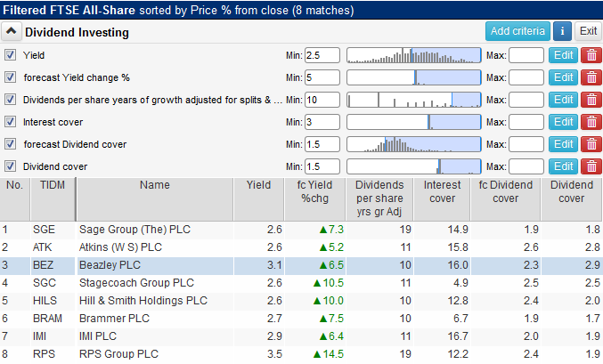Sort by the TIDM column header
This screenshot has height=364, width=603.
coord(53,199)
